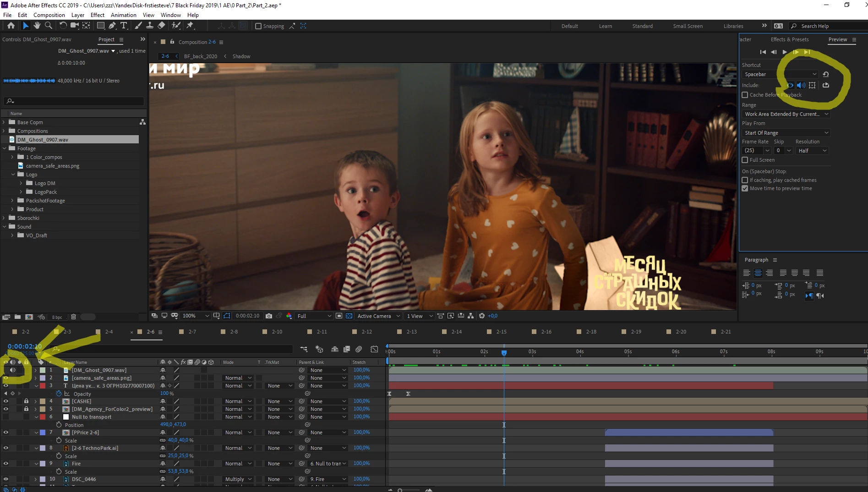This screenshot has width=868, height=492.
Task: Click the 8 bpc color depth button
Action: pos(57,317)
